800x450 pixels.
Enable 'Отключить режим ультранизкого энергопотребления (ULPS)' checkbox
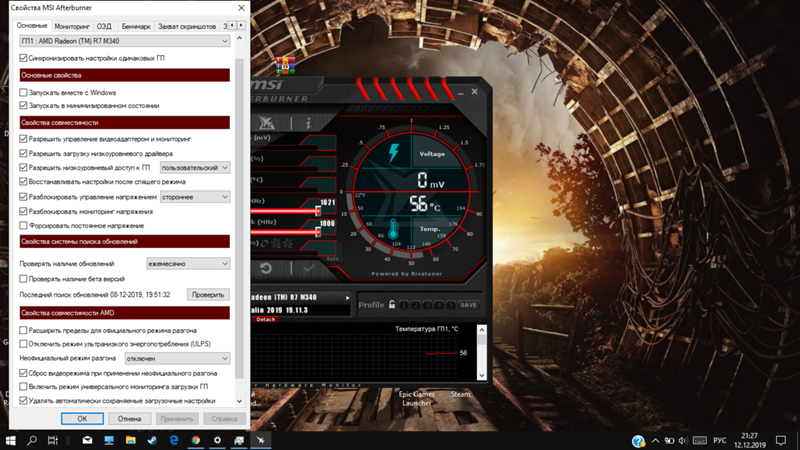pyautogui.click(x=23, y=344)
